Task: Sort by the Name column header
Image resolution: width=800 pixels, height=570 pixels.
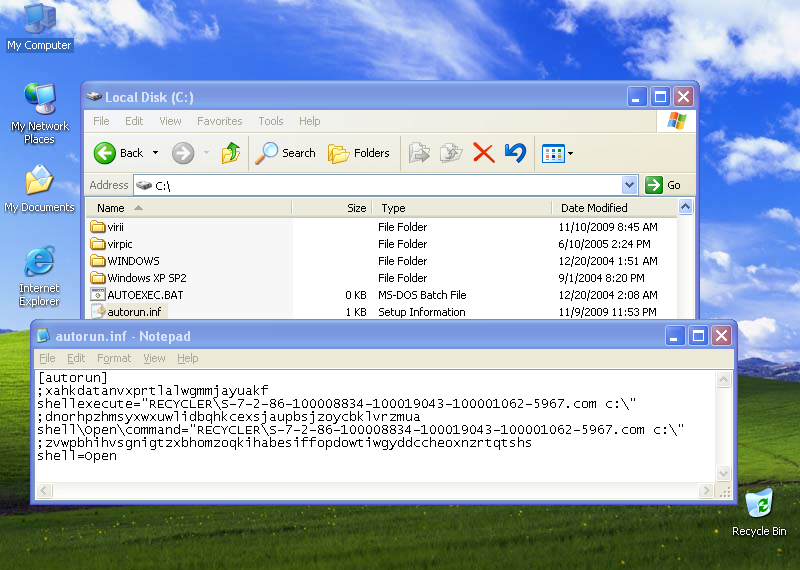Action: pyautogui.click(x=189, y=208)
